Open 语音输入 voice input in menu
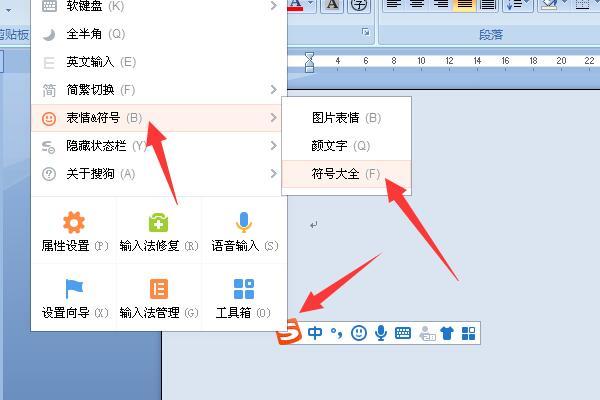600x400 pixels. (243, 231)
